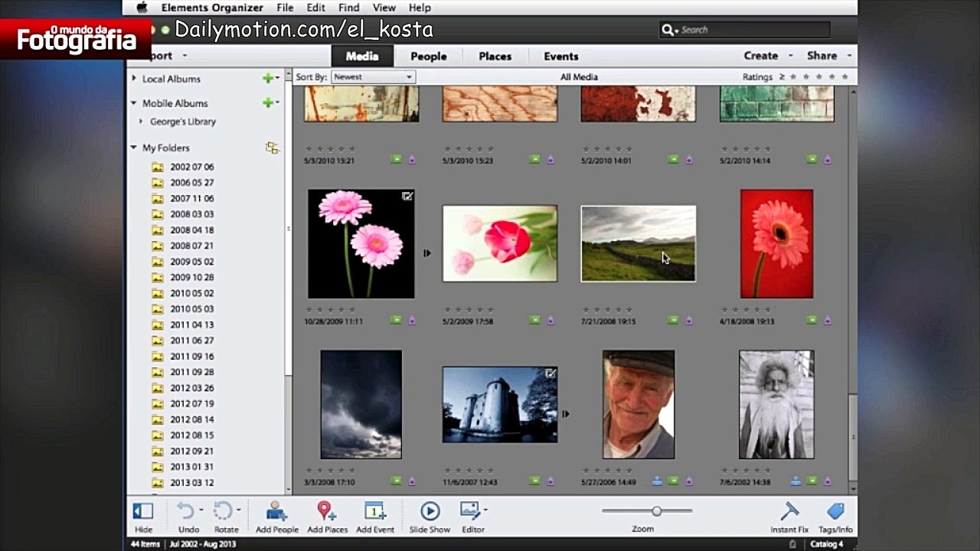Apply Instant Fix using the wand icon
This screenshot has width=980, height=551.
point(789,511)
